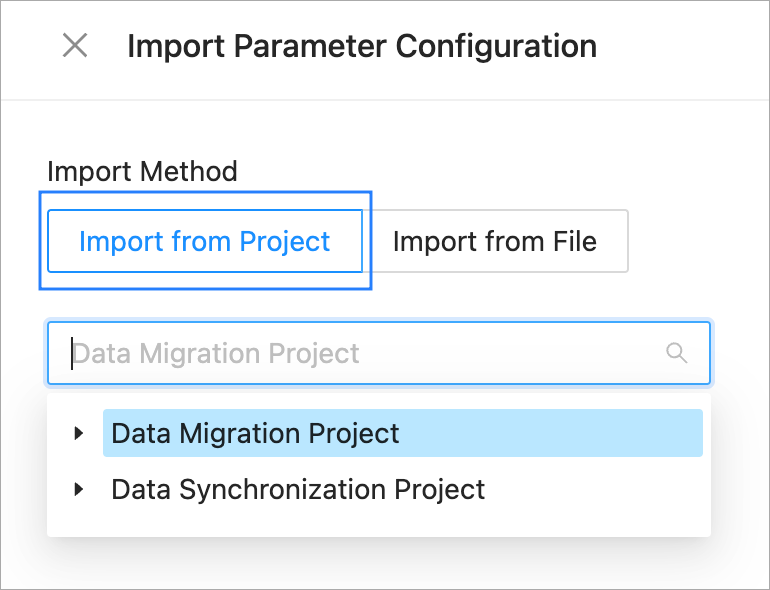Screen dimensions: 770x590
Task: Focus the project search input field
Action: coord(360,353)
